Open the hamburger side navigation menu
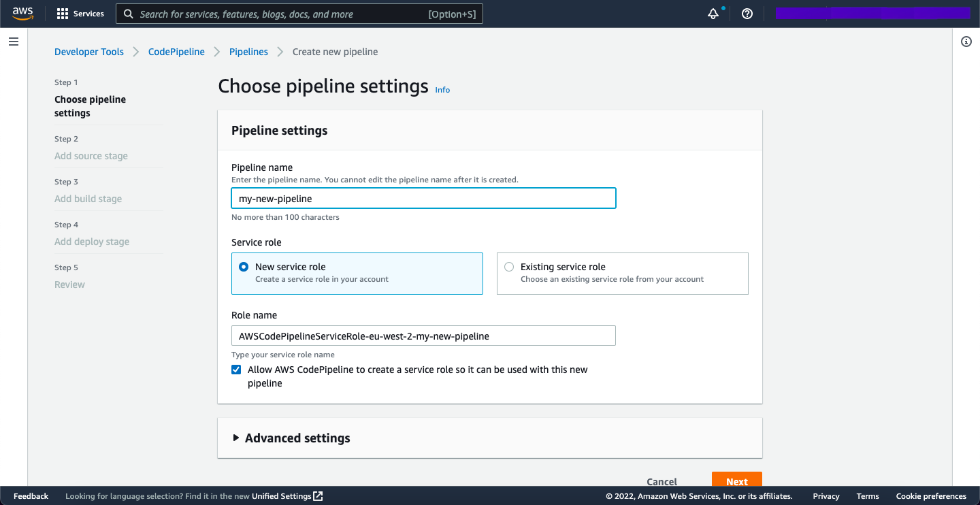980x505 pixels. 13,42
